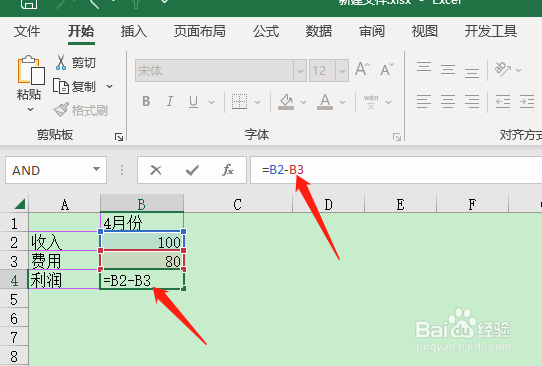Open the Review (审阅) tab

click(372, 31)
